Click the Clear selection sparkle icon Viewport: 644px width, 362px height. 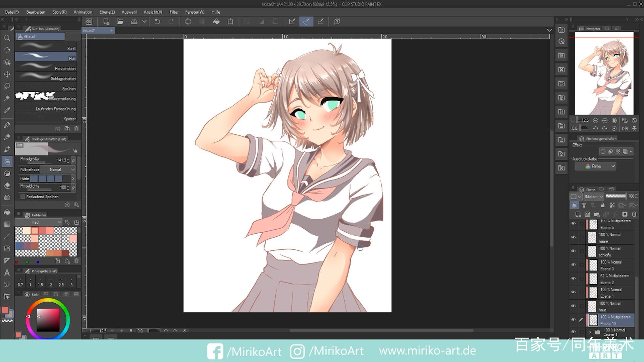[188, 21]
